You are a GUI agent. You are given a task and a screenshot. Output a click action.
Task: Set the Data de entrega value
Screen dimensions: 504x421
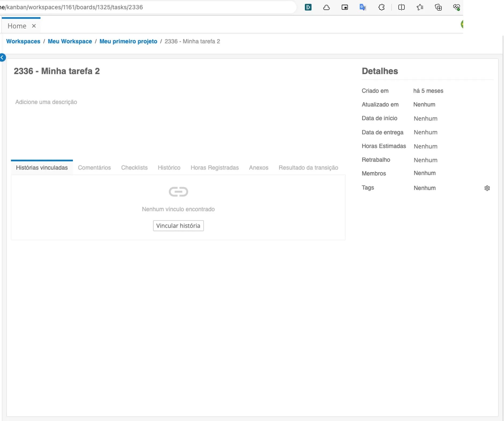point(425,132)
